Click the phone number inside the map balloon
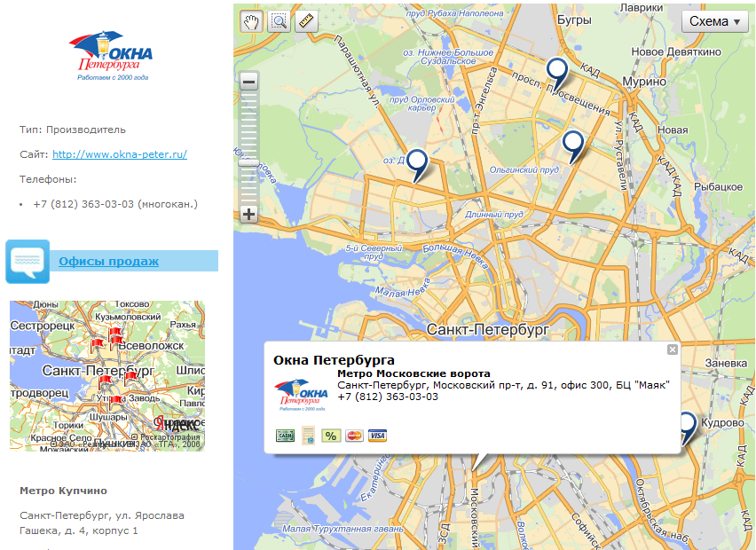The width and height of the screenshot is (756, 550). point(388,397)
